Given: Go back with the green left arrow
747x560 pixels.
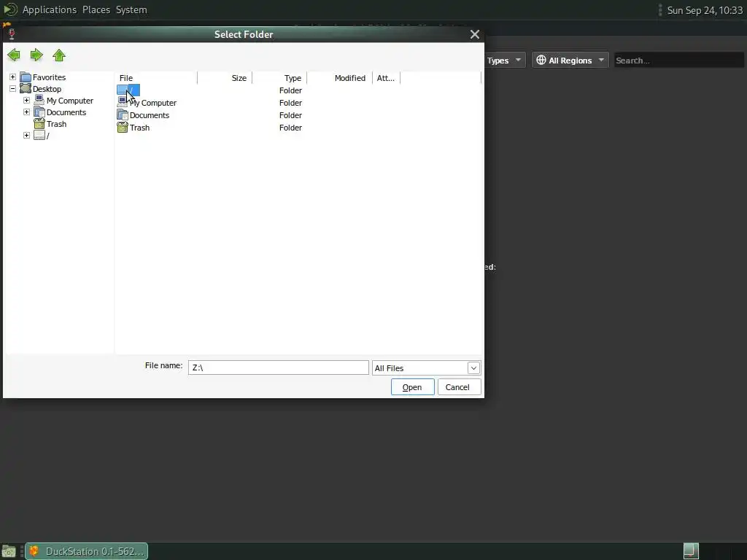Looking at the screenshot, I should 14,55.
